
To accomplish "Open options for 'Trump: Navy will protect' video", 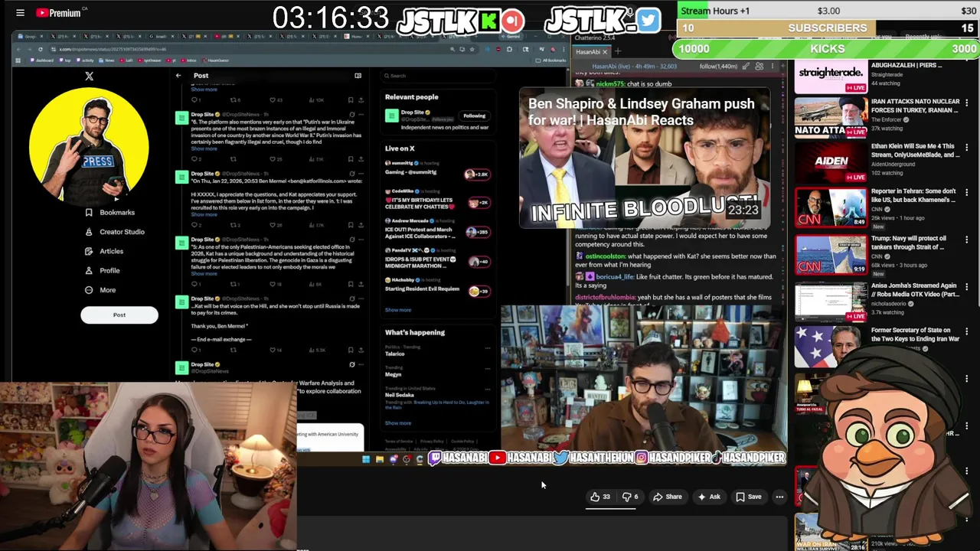I will (966, 240).
